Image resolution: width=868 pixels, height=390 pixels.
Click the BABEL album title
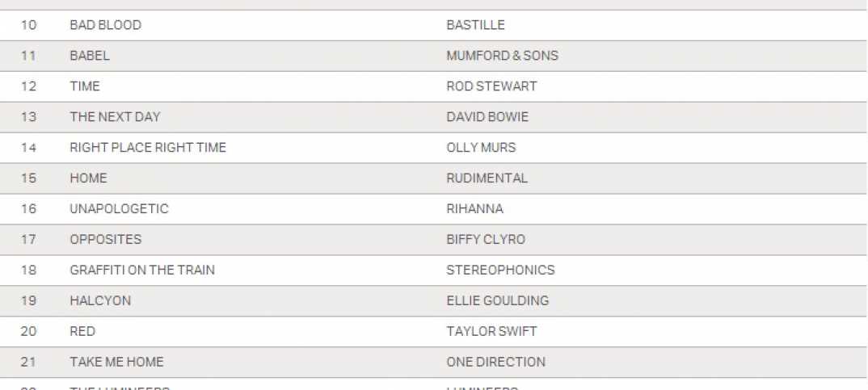tap(90, 56)
